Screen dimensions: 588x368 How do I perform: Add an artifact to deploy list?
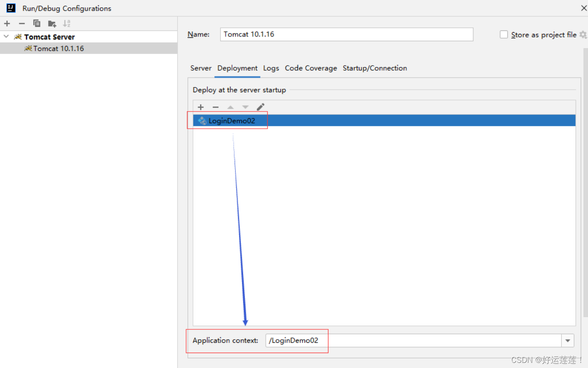click(x=201, y=107)
